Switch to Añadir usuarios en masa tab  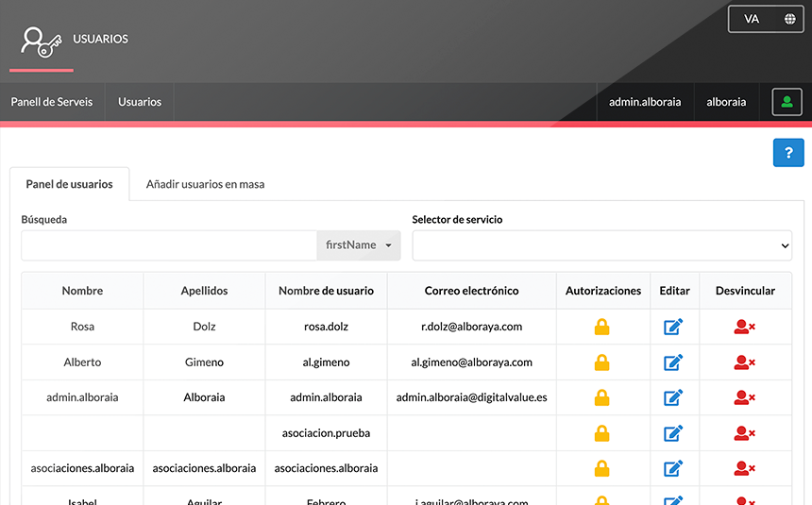205,184
